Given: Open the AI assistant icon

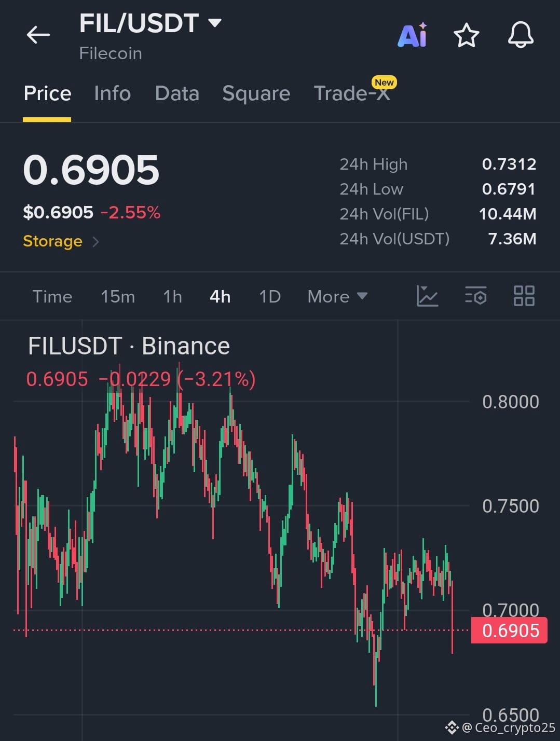Looking at the screenshot, I should 413,35.
